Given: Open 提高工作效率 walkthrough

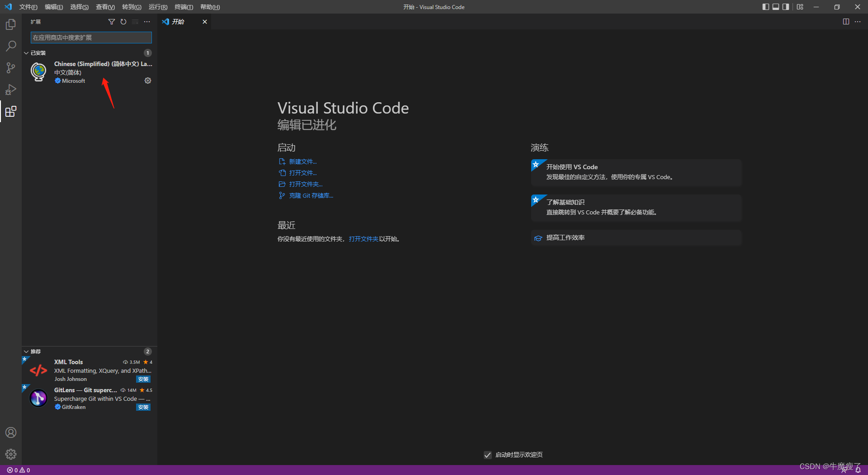Looking at the screenshot, I should (x=637, y=238).
